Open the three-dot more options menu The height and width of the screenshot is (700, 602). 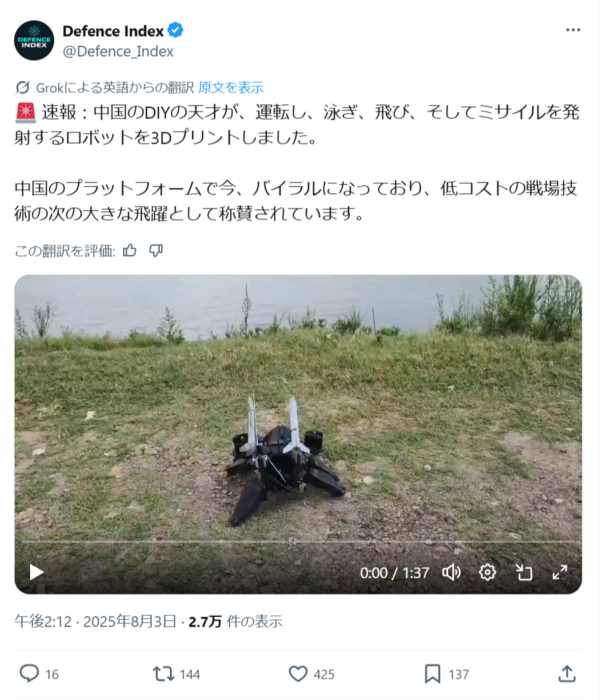point(573,30)
